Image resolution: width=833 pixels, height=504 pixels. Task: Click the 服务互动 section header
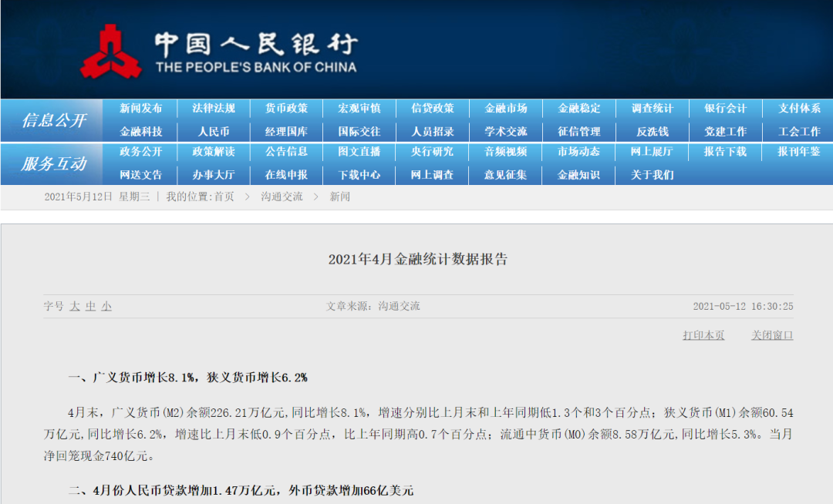[54, 164]
